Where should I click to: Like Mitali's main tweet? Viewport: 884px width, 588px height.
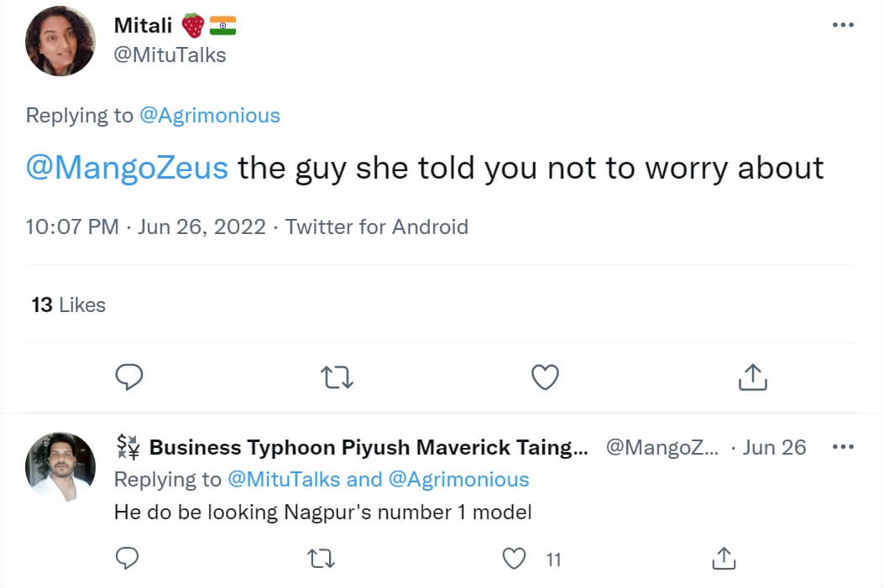[x=546, y=378]
